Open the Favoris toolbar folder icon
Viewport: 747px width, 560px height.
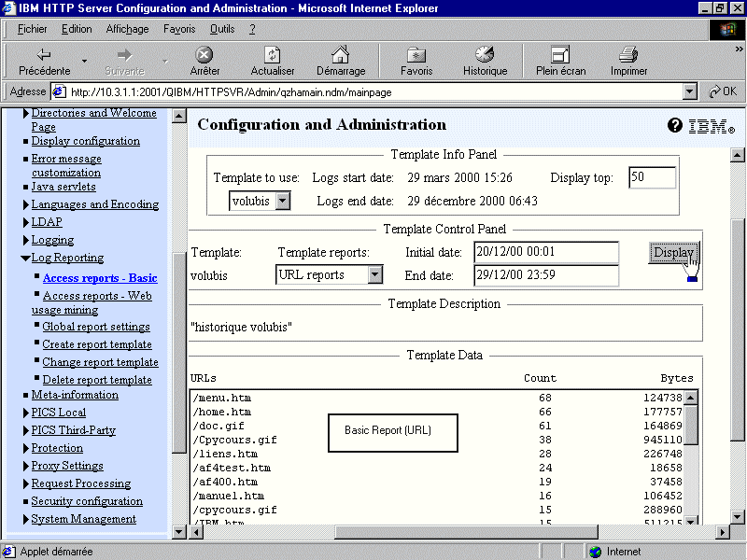[416, 55]
